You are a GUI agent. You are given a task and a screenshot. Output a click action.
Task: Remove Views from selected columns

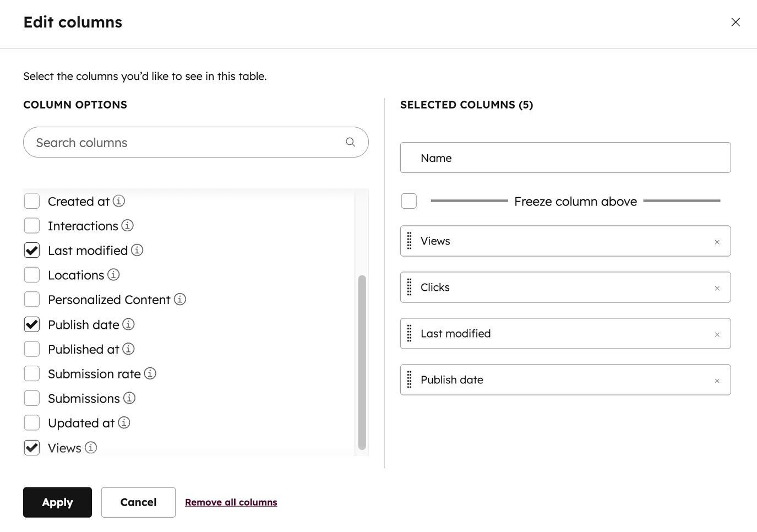point(717,241)
